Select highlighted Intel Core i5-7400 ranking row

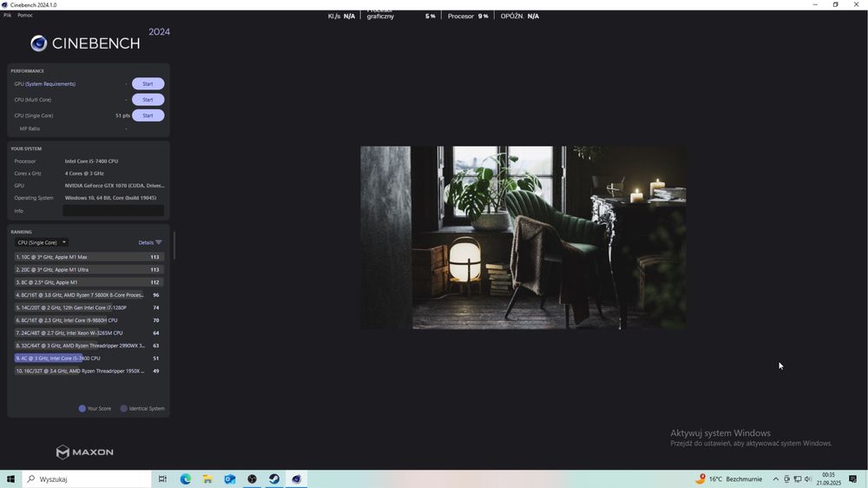coord(89,359)
